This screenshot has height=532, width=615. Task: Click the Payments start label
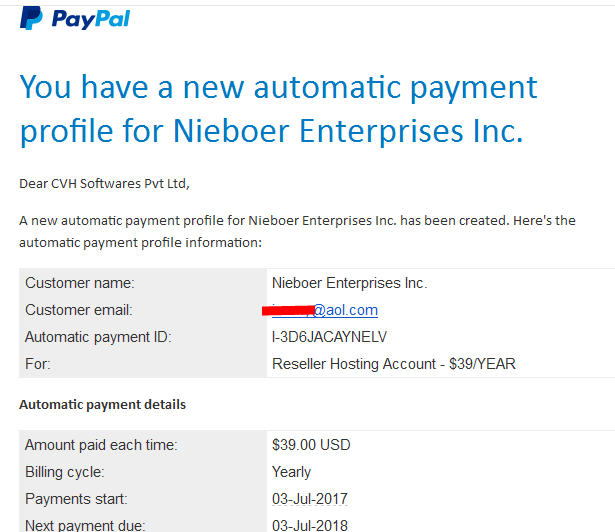point(76,499)
